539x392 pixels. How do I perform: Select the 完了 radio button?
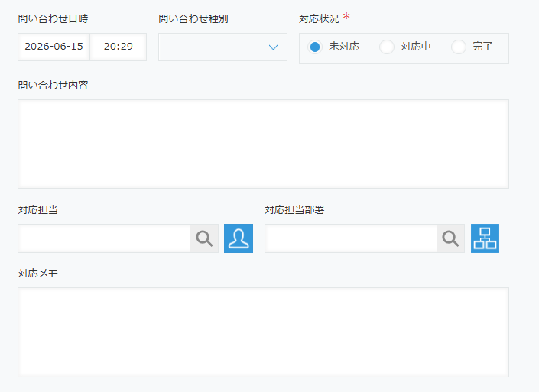coord(459,47)
